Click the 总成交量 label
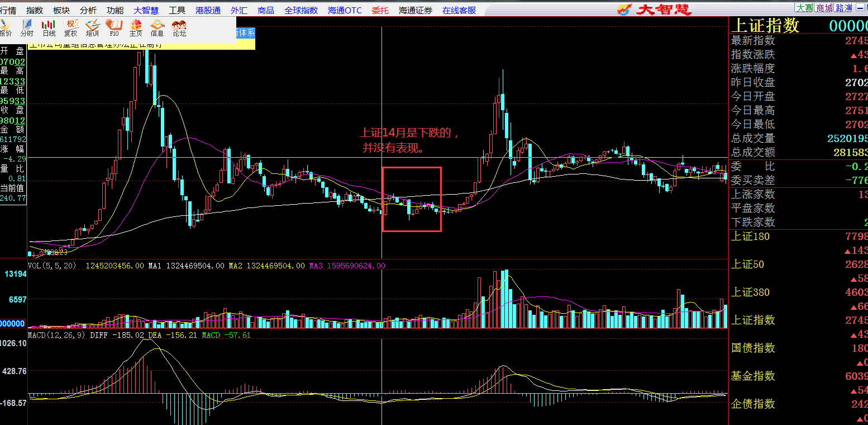The height and width of the screenshot is (425, 868). click(753, 138)
